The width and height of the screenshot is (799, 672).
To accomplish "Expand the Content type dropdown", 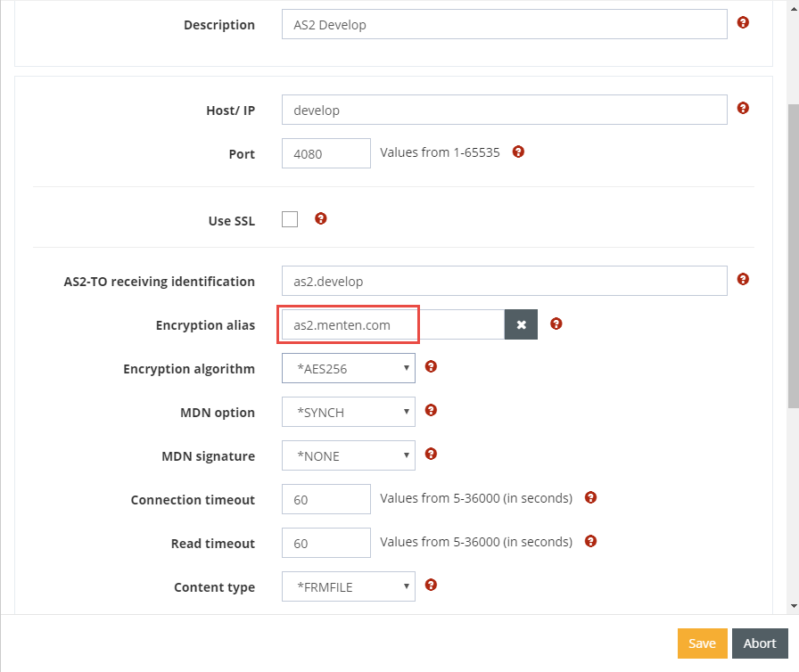I will 349,586.
